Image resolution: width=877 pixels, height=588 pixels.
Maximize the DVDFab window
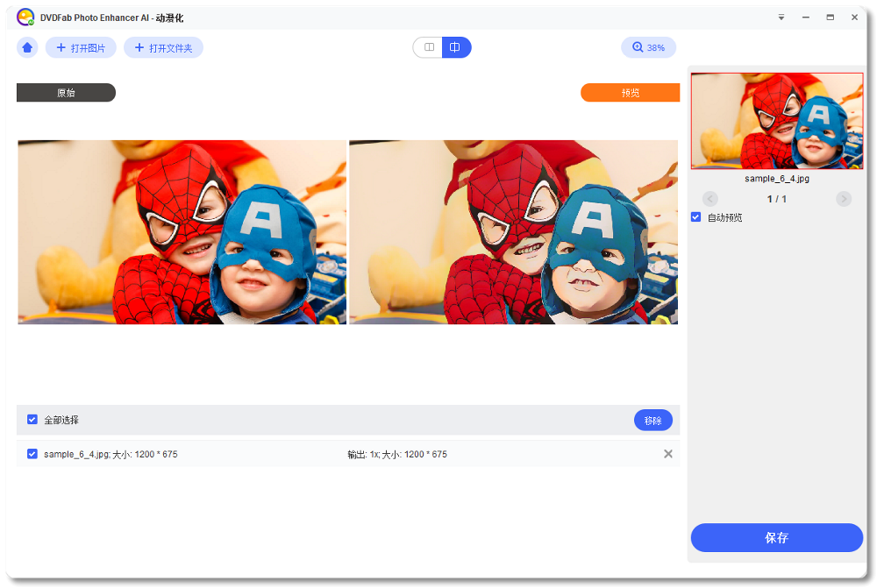click(831, 18)
